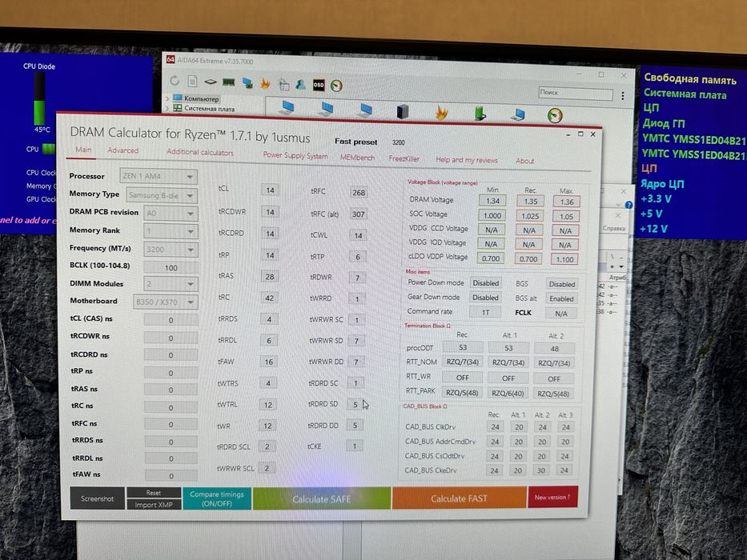Click the user silhouette icon in AIDA64 toolbar
The height and width of the screenshot is (560, 747).
click(300, 85)
